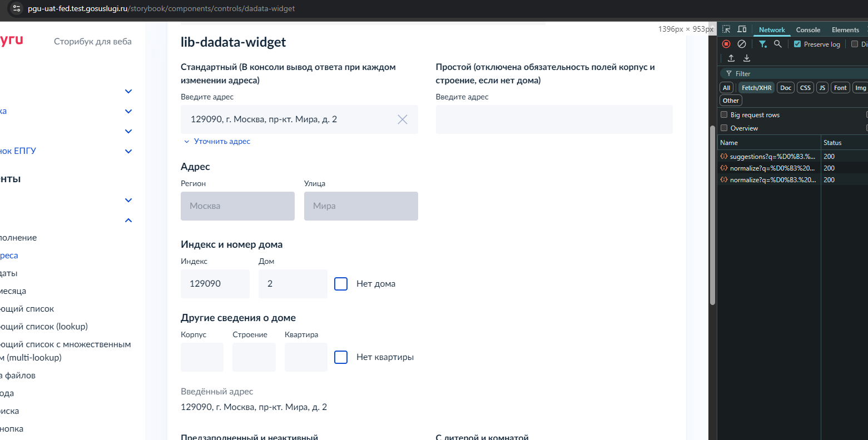This screenshot has height=440, width=868.
Task: Enable the 'Нет квартиры' checkbox
Action: point(341,357)
